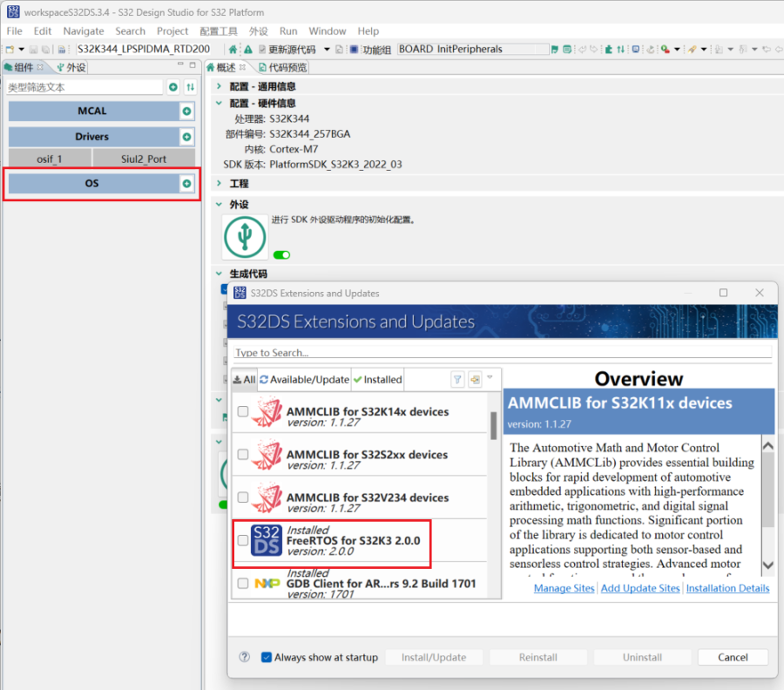Click the blue monitor toolbar icon

(636, 50)
